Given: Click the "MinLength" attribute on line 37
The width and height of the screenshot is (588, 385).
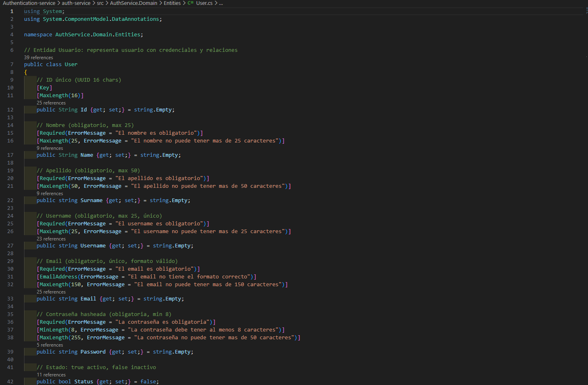Looking at the screenshot, I should click(x=54, y=330).
